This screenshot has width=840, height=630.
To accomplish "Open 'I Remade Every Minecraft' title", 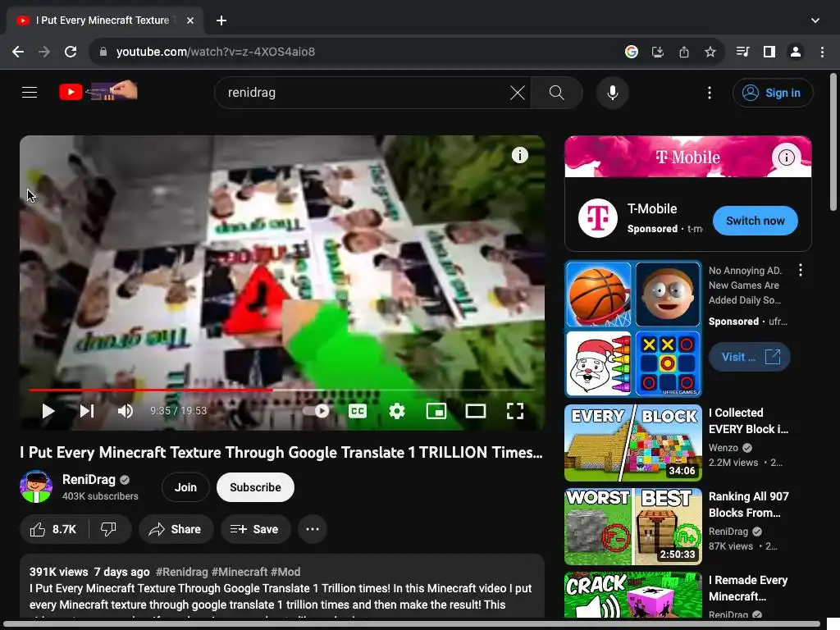I will coord(748,587).
